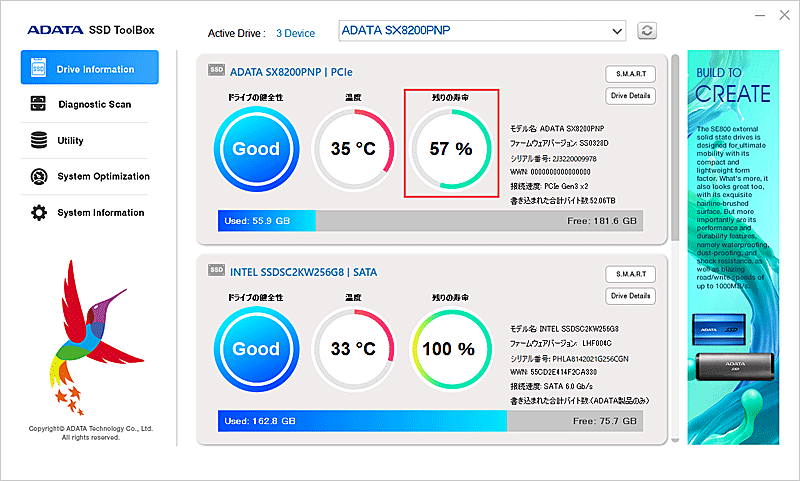Open the Drive Information section
The height and width of the screenshot is (481, 800).
click(x=89, y=67)
